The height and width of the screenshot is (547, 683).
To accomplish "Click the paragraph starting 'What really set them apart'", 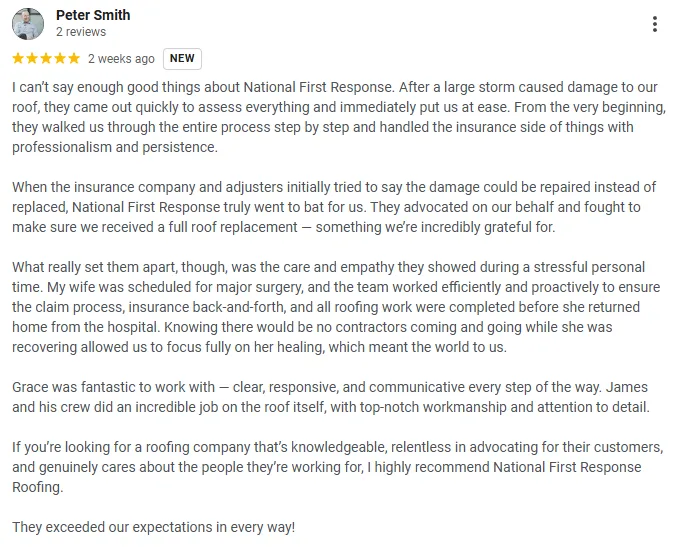I will 336,307.
